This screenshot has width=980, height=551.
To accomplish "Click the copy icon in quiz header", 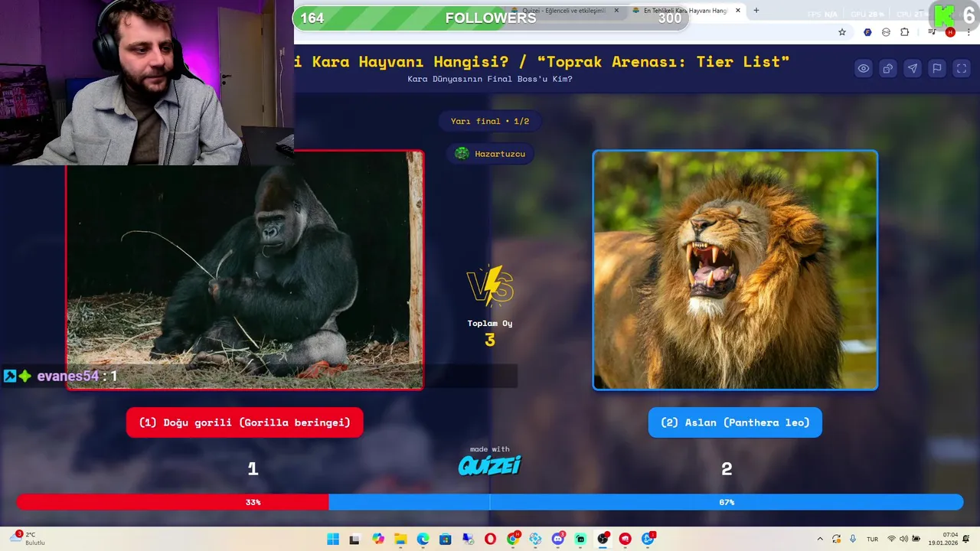I will pos(888,68).
